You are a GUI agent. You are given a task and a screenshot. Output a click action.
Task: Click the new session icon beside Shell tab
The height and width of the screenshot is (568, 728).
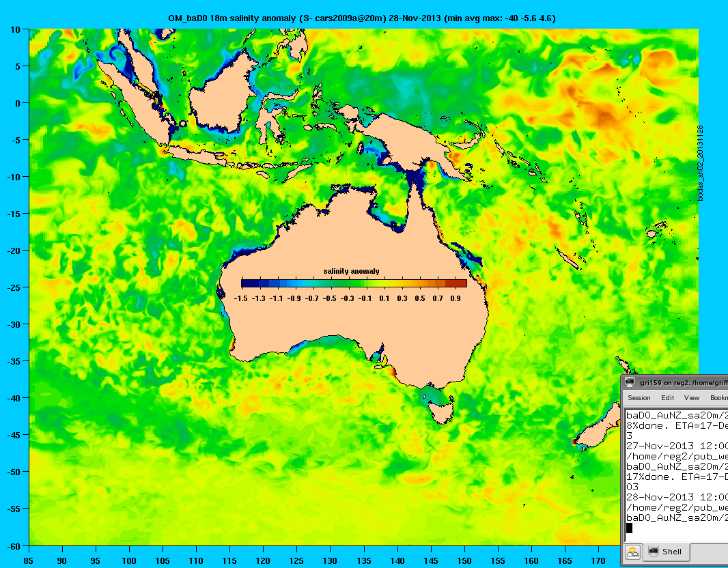click(633, 552)
